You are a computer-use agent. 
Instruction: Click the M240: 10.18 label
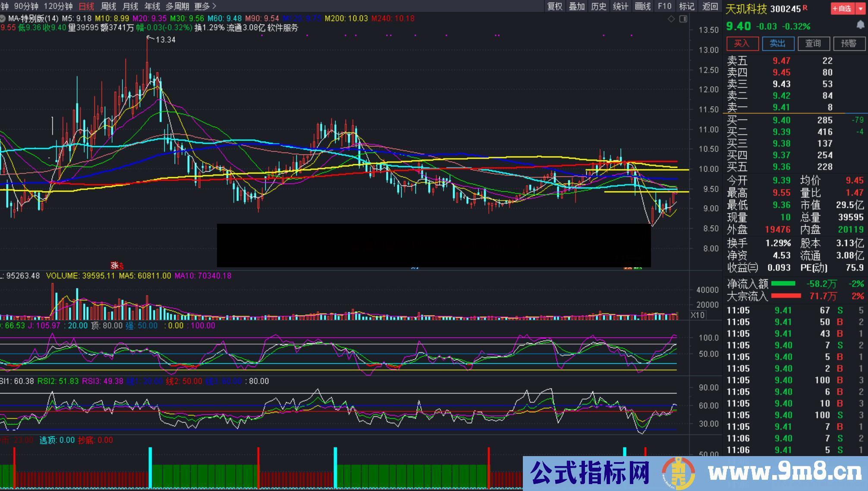[x=393, y=19]
